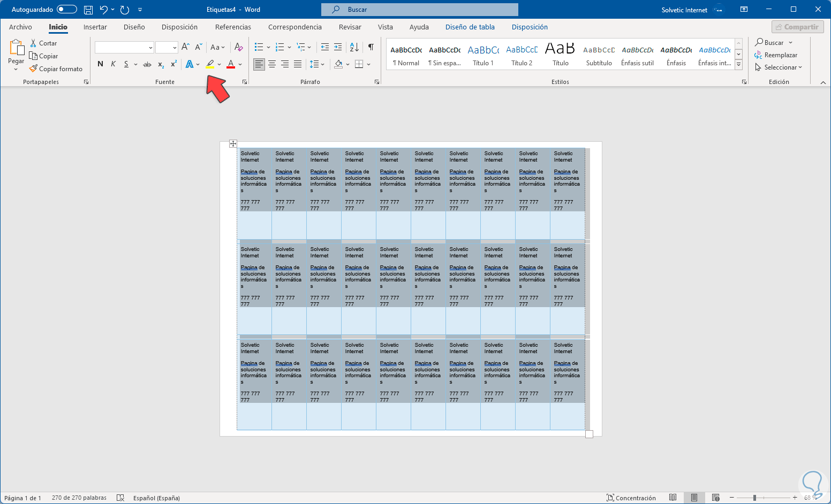Open the font name dropdown
This screenshot has width=831, height=504.
[x=150, y=48]
